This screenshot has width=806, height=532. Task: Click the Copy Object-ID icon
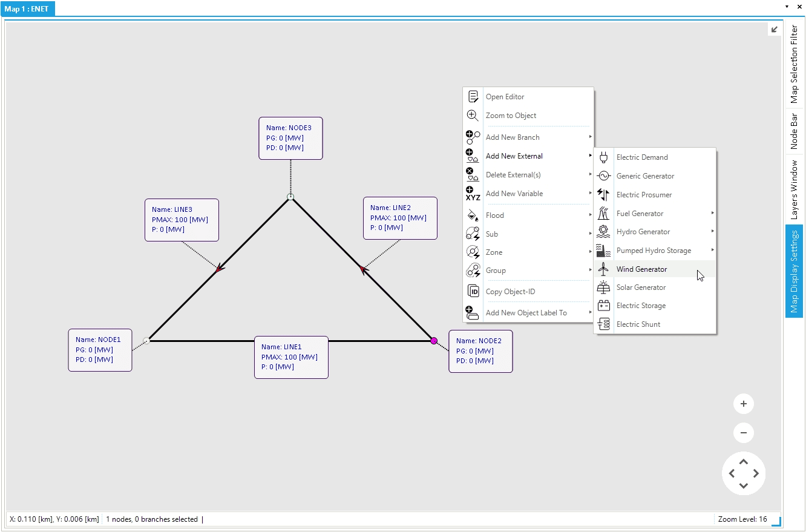(x=473, y=292)
